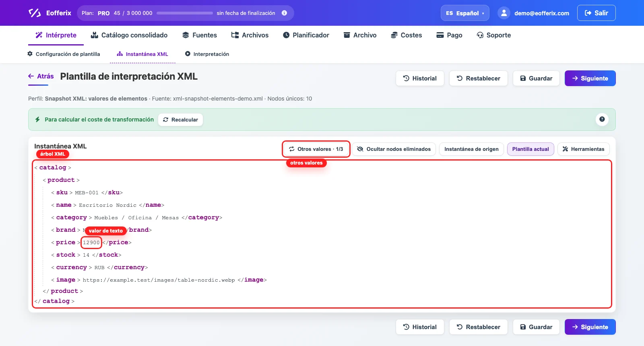Open the Catálogo consolidado tab
This screenshot has height=346, width=644.
[129, 35]
